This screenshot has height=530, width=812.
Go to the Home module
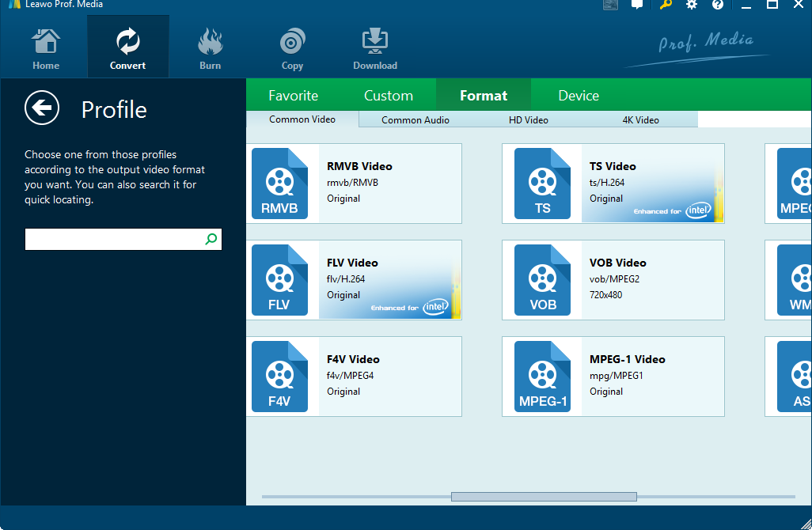tap(46, 49)
